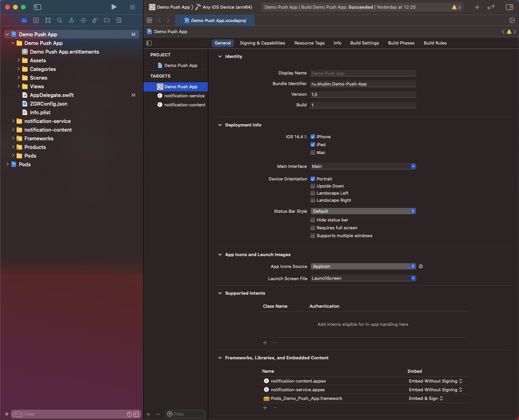Click the Bundle Identifier field
The image size is (519, 420).
click(x=363, y=84)
